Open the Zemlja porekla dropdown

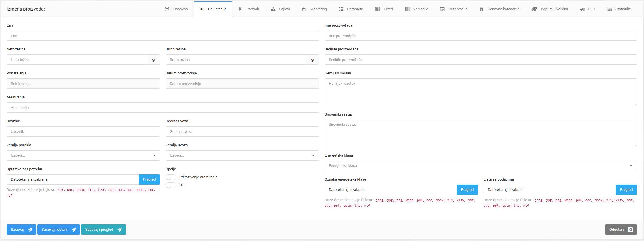83,155
